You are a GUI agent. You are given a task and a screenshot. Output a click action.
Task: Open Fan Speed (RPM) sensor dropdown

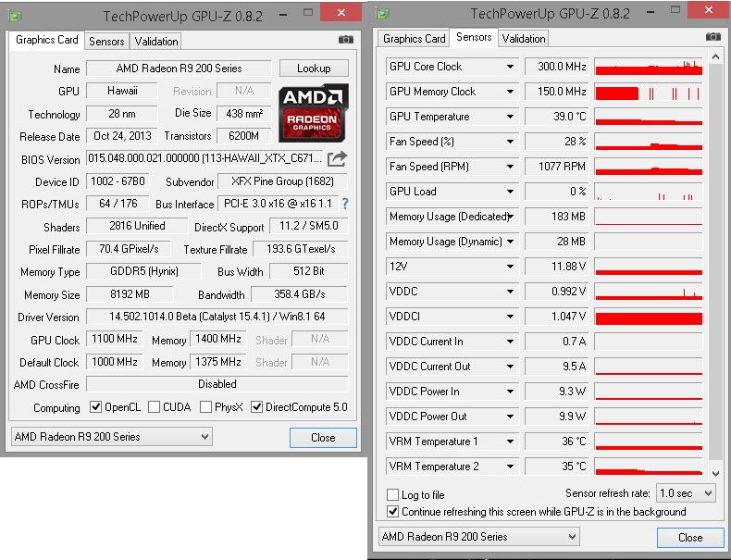click(510, 167)
